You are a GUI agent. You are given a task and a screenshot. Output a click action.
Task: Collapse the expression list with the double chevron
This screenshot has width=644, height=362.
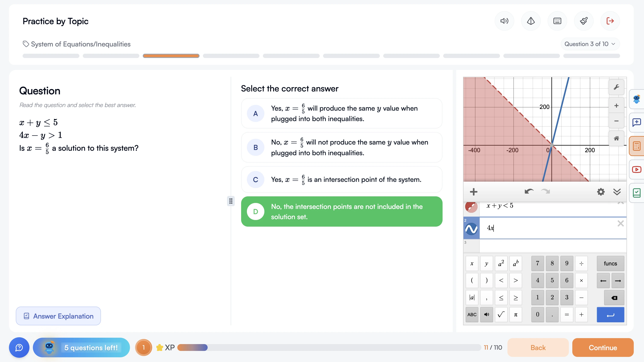point(617,192)
